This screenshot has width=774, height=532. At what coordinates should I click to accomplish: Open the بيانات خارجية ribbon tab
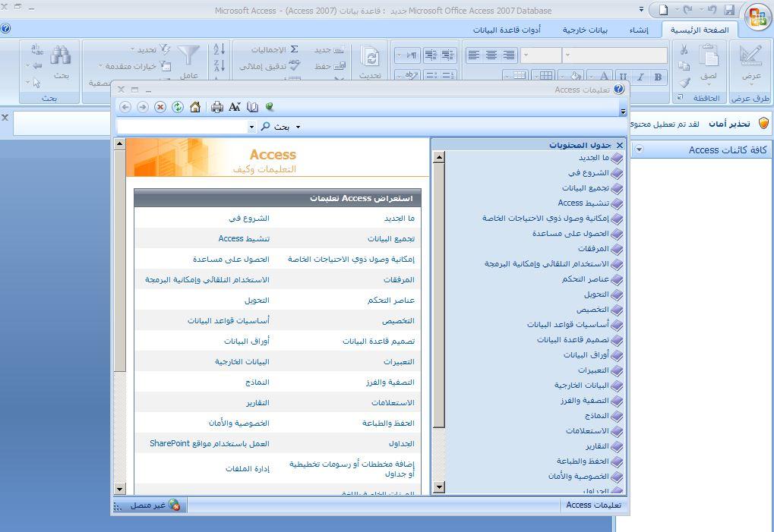(585, 30)
